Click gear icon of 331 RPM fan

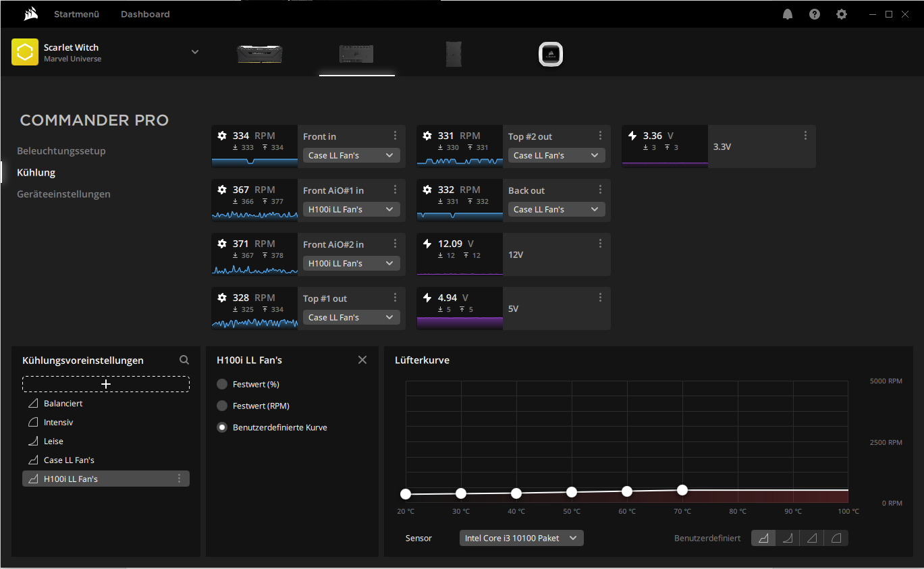click(427, 136)
